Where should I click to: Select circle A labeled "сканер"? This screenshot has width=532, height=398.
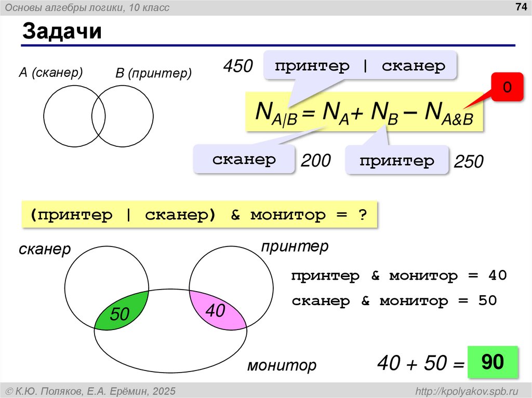70,117
